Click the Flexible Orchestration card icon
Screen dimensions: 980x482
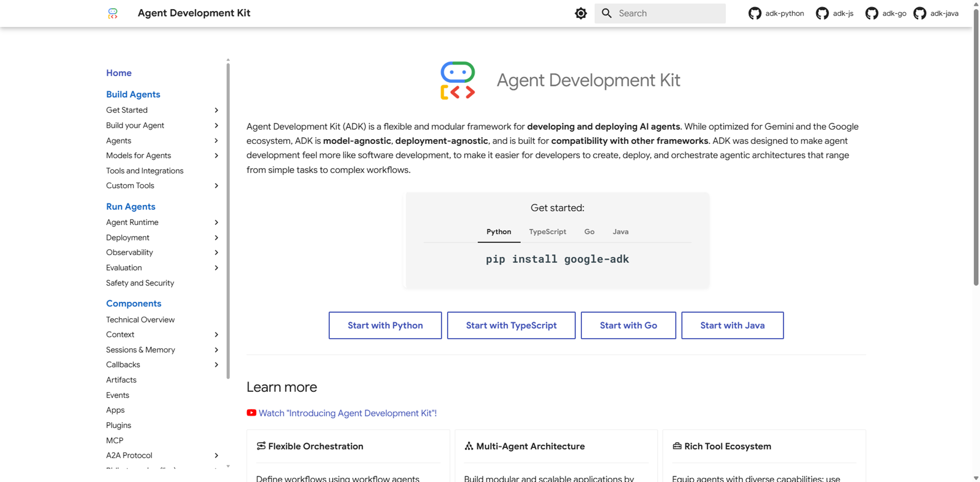pos(261,446)
